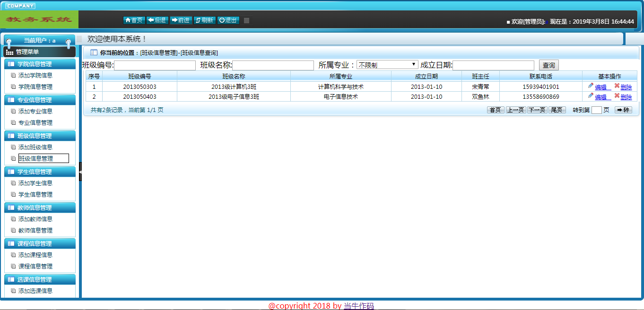Click the grip icon next to 退出
Screen dimensions: 644x310
coord(246,20)
